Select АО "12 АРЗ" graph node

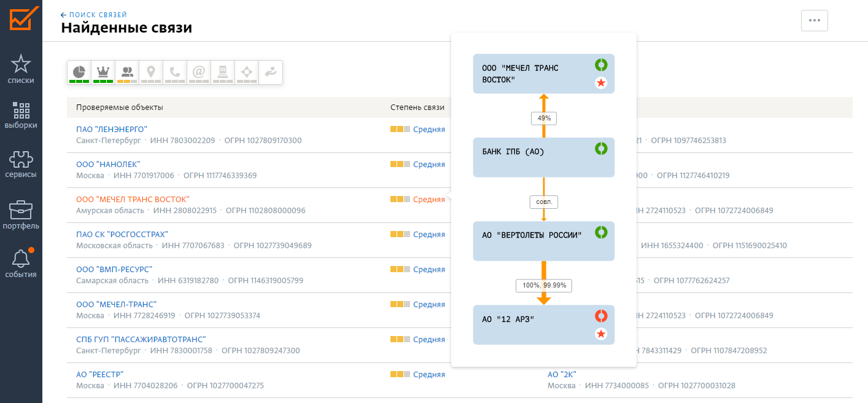543,324
